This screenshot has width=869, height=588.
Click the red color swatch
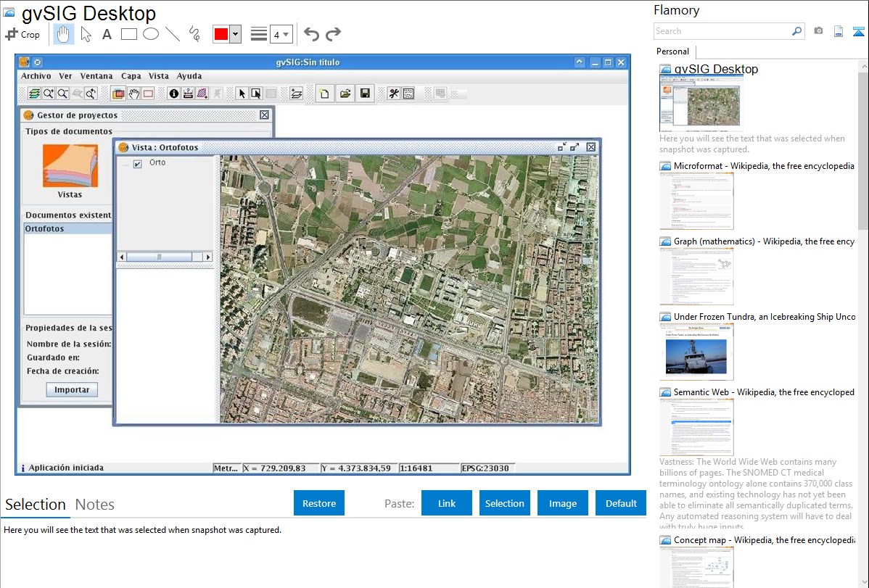tap(221, 34)
